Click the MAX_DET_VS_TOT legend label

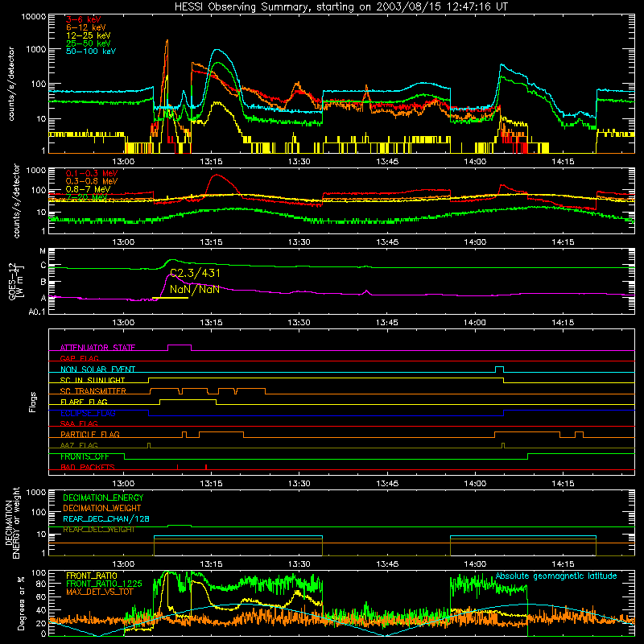pyautogui.click(x=101, y=592)
